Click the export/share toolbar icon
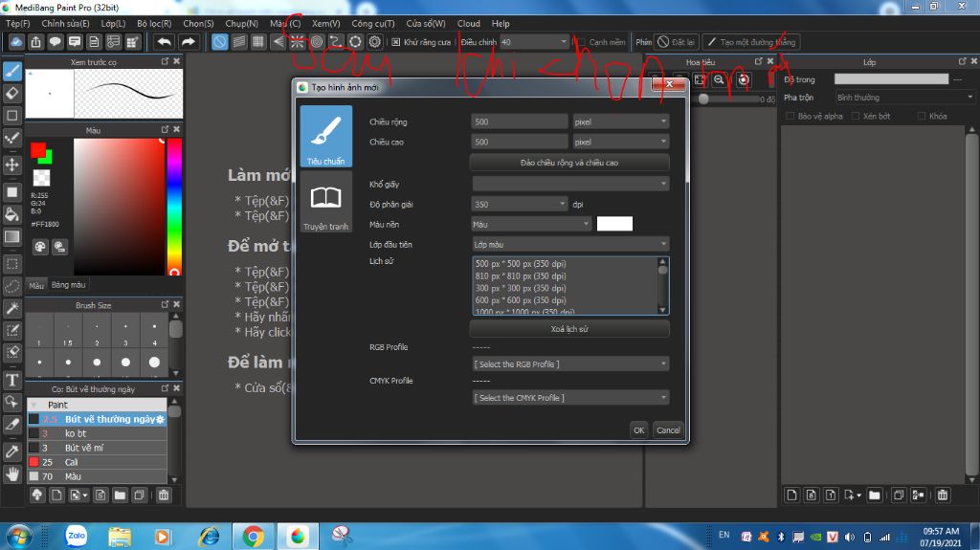This screenshot has height=550, width=980. 35,42
